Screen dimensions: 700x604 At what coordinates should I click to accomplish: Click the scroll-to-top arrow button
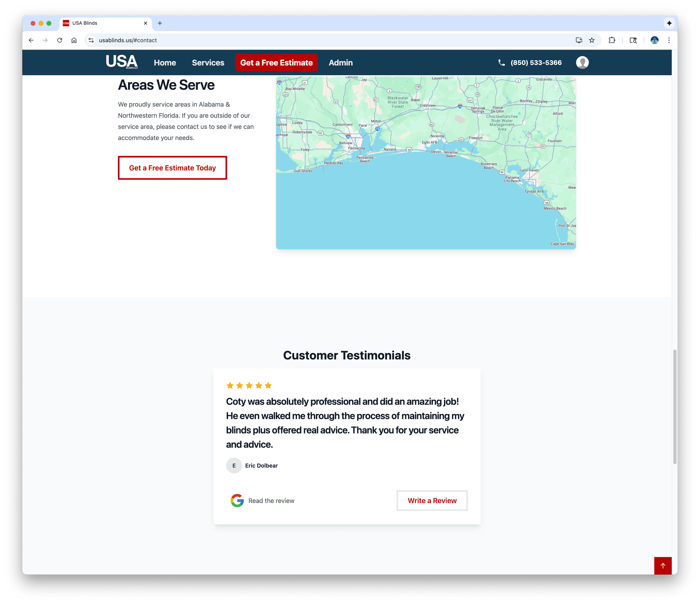[x=662, y=566]
